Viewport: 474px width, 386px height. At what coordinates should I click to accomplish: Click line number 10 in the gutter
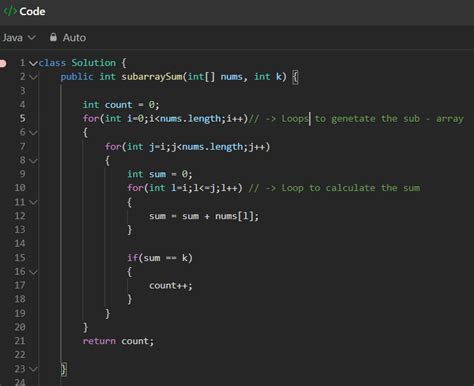point(20,188)
